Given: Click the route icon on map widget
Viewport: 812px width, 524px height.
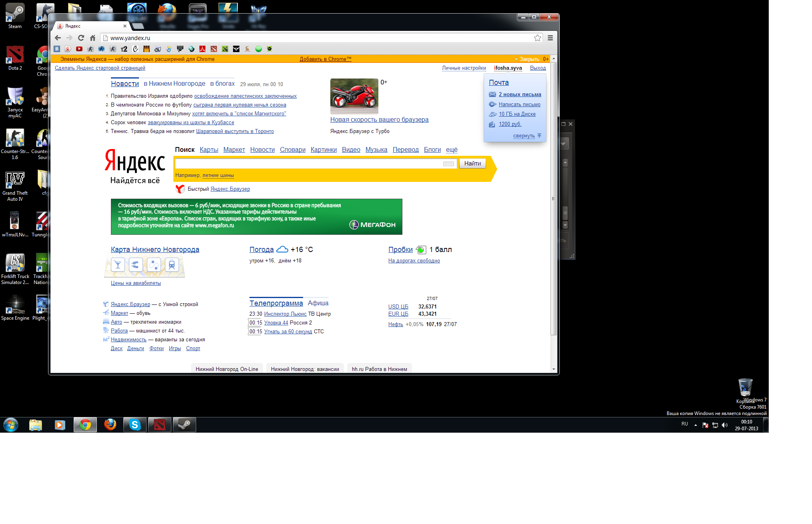Looking at the screenshot, I should (154, 265).
